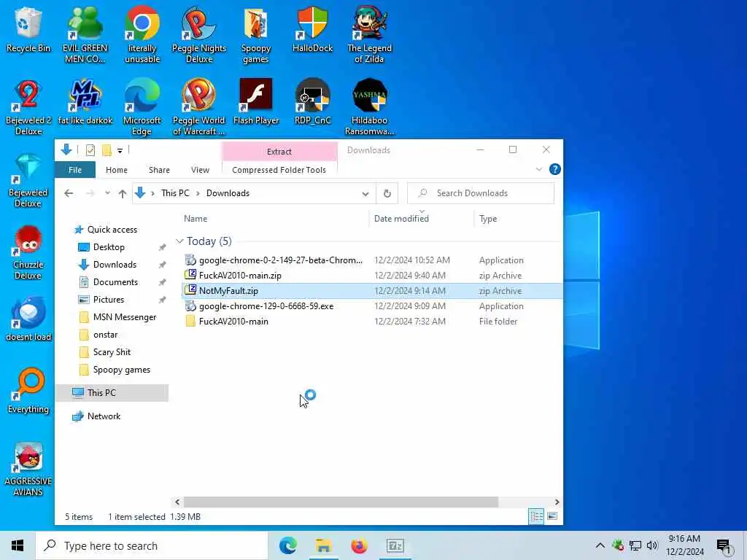The width and height of the screenshot is (747, 560).
Task: Sort by the Name column header
Action: click(x=196, y=219)
